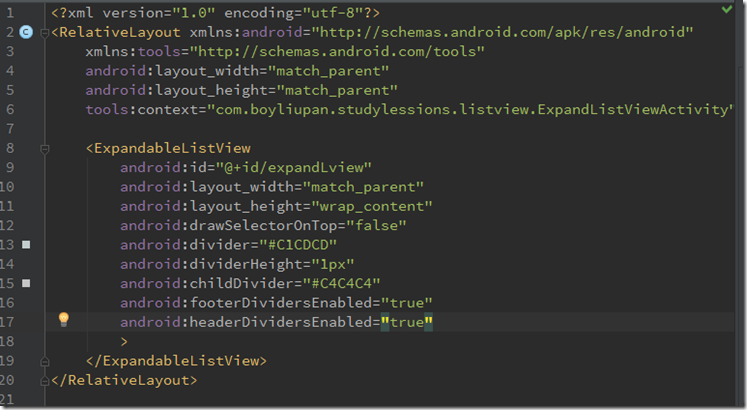Click the related class gutter icon on line 2
Image resolution: width=747 pixels, height=410 pixels.
point(26,32)
